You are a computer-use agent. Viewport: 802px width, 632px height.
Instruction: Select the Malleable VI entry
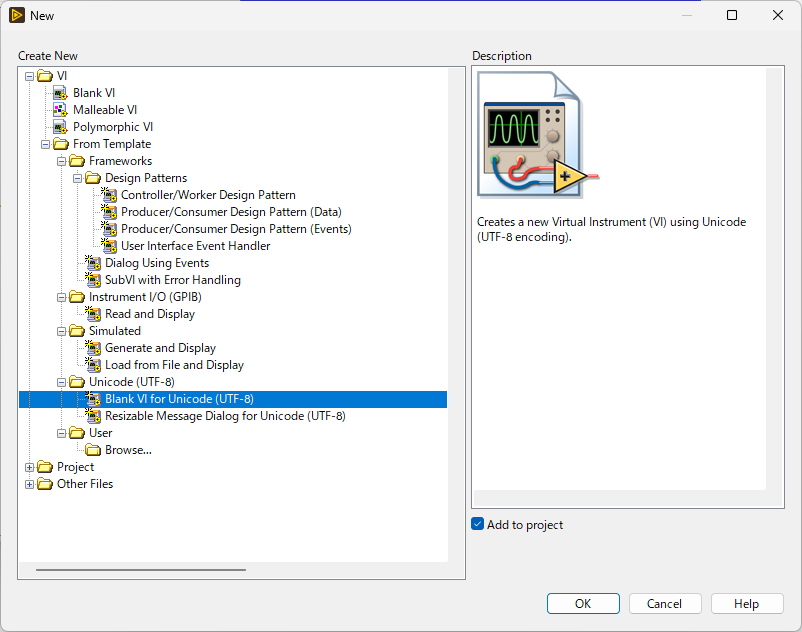point(105,110)
